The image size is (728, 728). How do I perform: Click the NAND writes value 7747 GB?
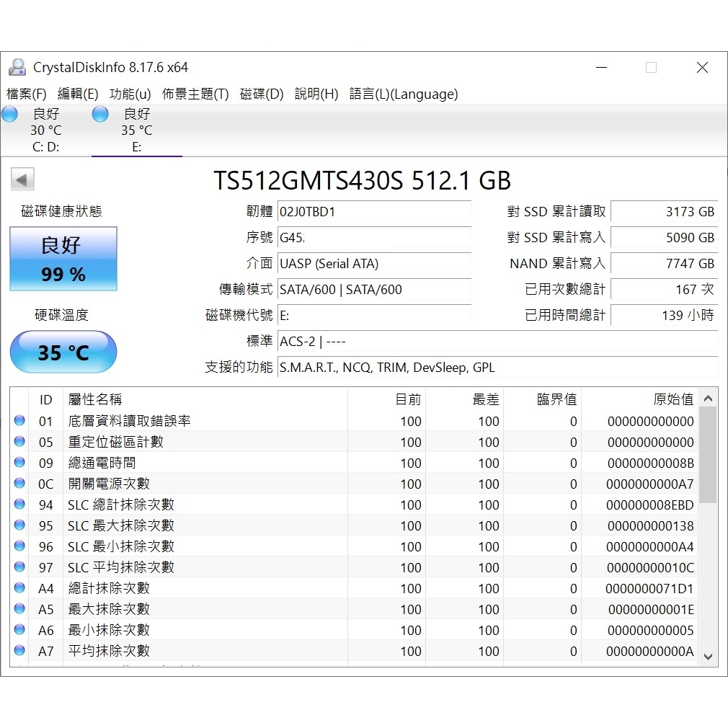click(x=665, y=264)
